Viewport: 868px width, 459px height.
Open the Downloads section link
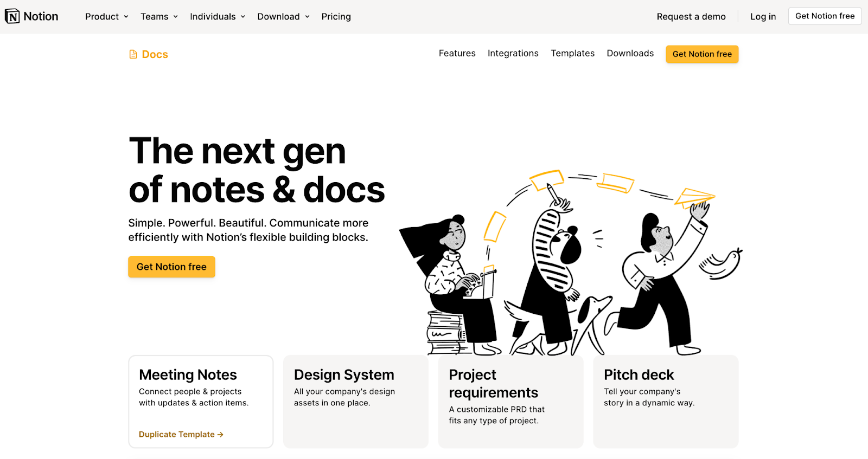tap(630, 53)
